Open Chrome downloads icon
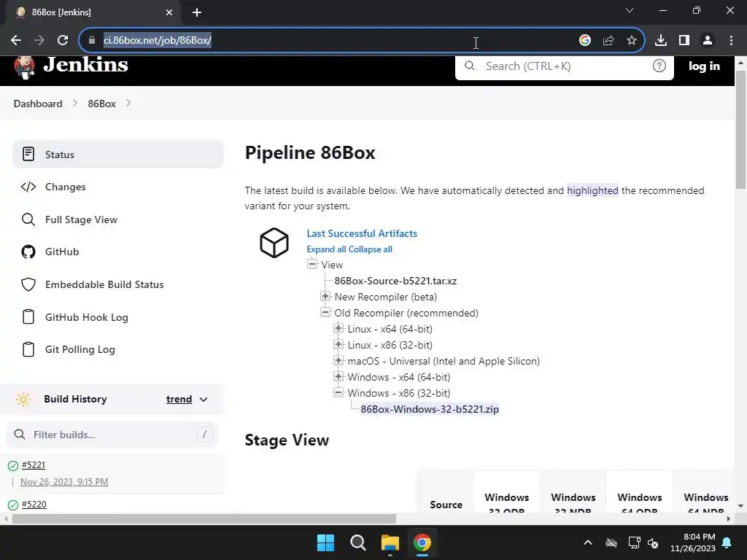 [661, 40]
